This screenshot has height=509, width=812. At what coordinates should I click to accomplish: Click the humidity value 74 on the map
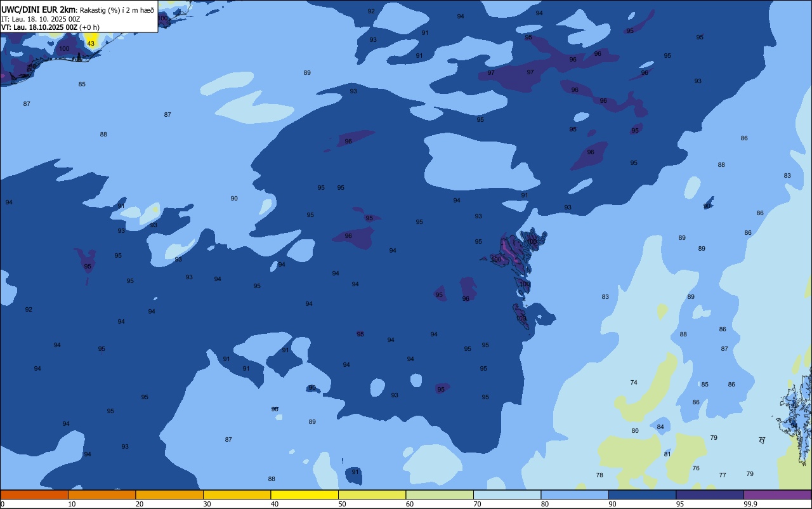[x=634, y=382]
